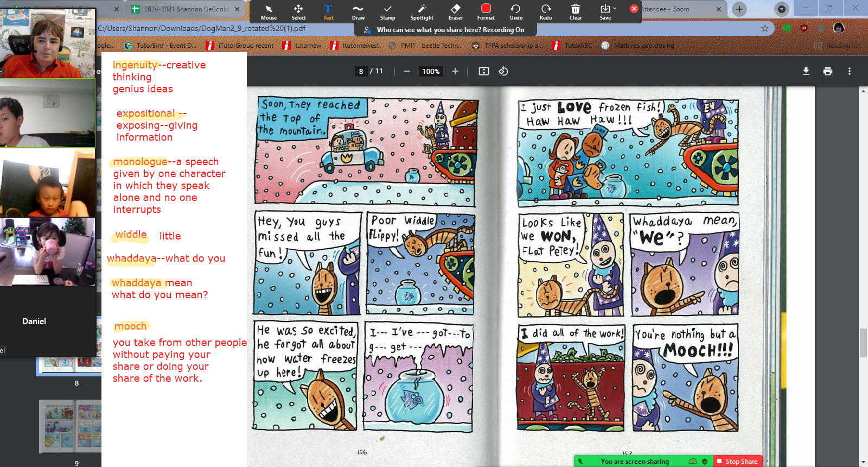Activate the Text annotation tool
This screenshot has height=467, width=868.
pos(328,12)
